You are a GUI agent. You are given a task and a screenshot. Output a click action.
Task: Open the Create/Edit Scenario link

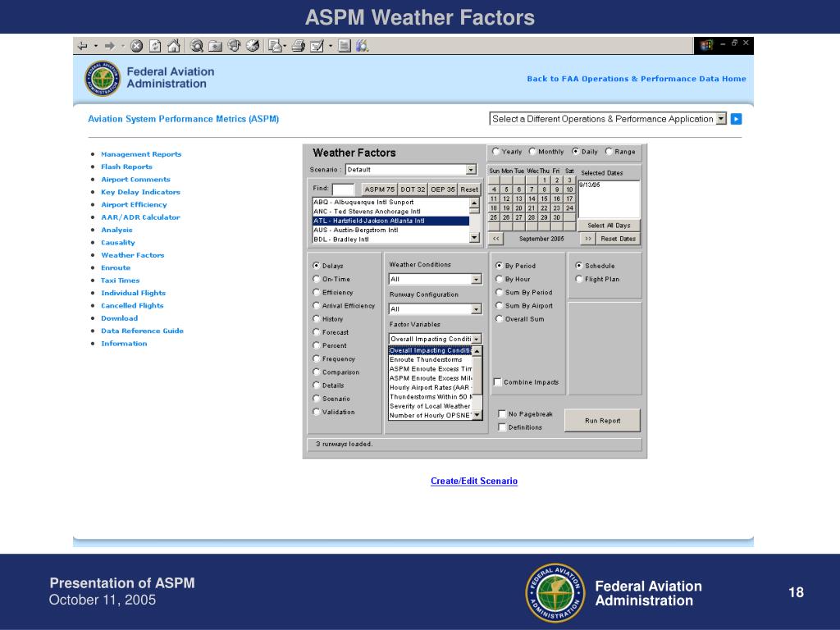coord(474,481)
